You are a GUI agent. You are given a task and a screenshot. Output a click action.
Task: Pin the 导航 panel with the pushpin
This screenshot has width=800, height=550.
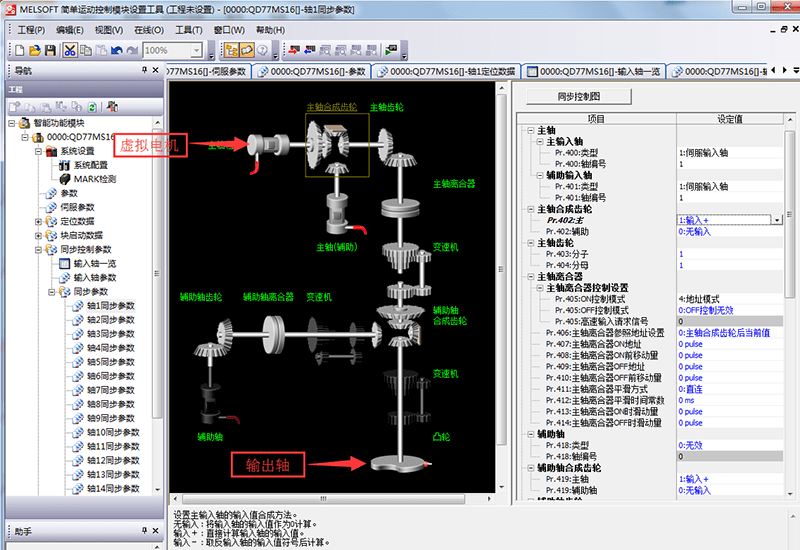tap(144, 71)
